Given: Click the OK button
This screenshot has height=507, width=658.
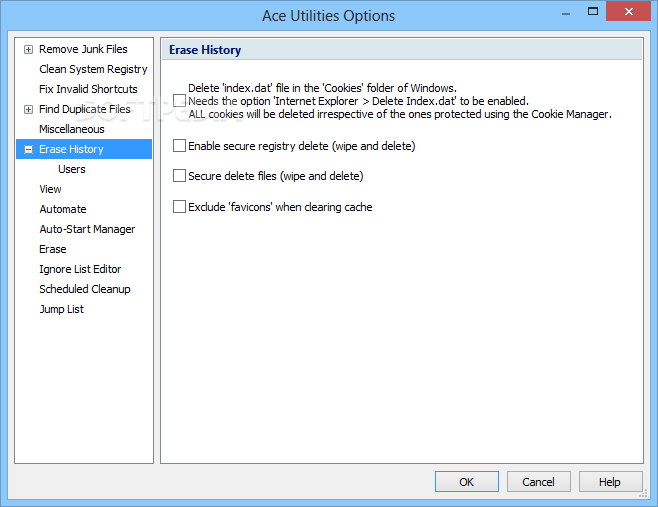Looking at the screenshot, I should (x=467, y=481).
